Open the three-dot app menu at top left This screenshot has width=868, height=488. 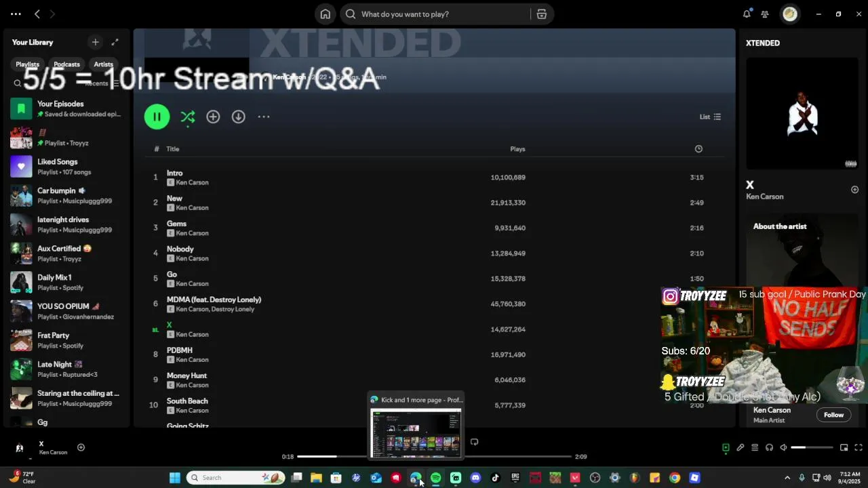[x=16, y=14]
